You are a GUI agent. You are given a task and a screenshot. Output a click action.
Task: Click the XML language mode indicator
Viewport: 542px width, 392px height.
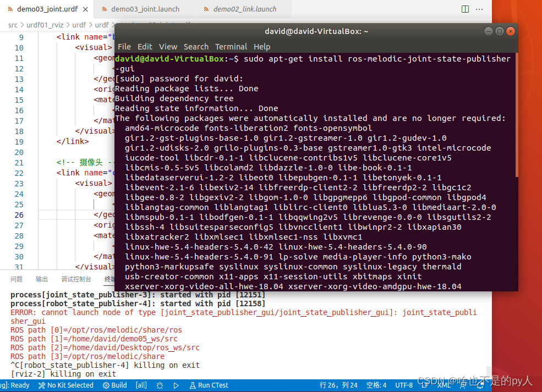pos(444,385)
